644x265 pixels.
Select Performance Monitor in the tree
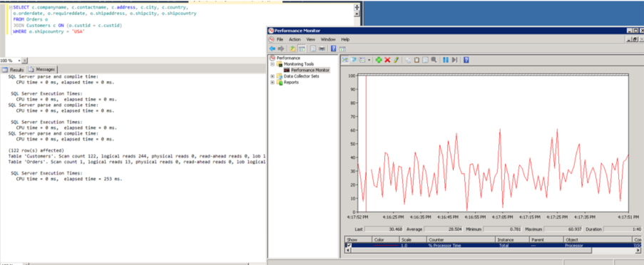[310, 70]
